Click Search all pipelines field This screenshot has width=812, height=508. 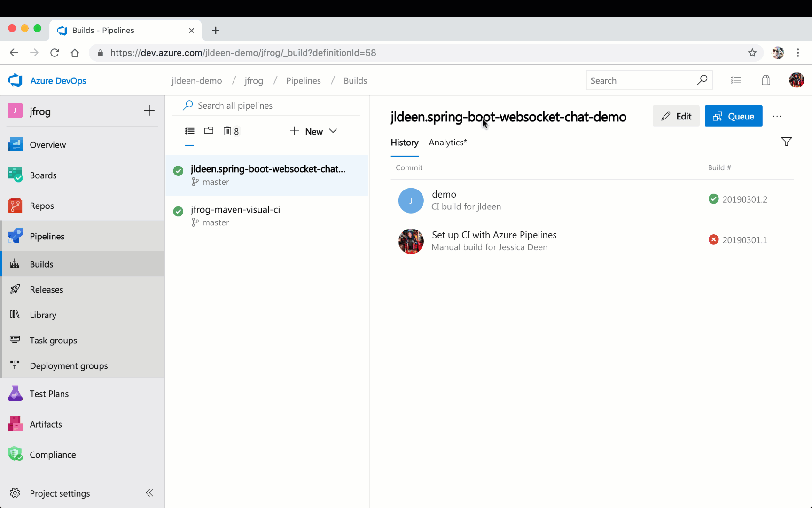(x=267, y=105)
